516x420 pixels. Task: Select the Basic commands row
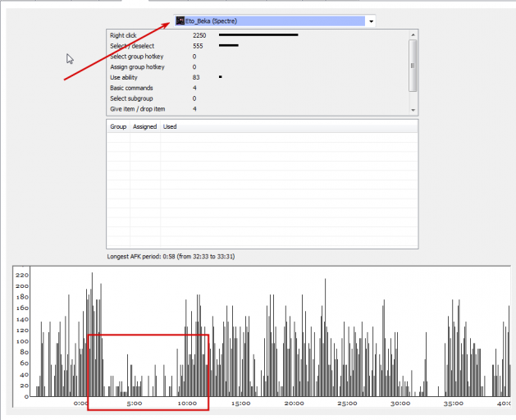coord(258,88)
